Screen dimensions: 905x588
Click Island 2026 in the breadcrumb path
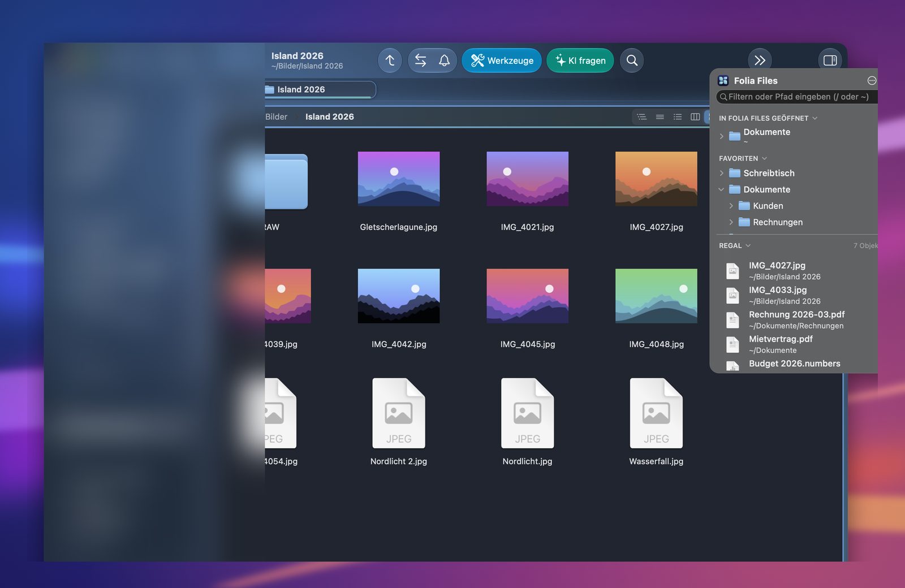point(330,116)
